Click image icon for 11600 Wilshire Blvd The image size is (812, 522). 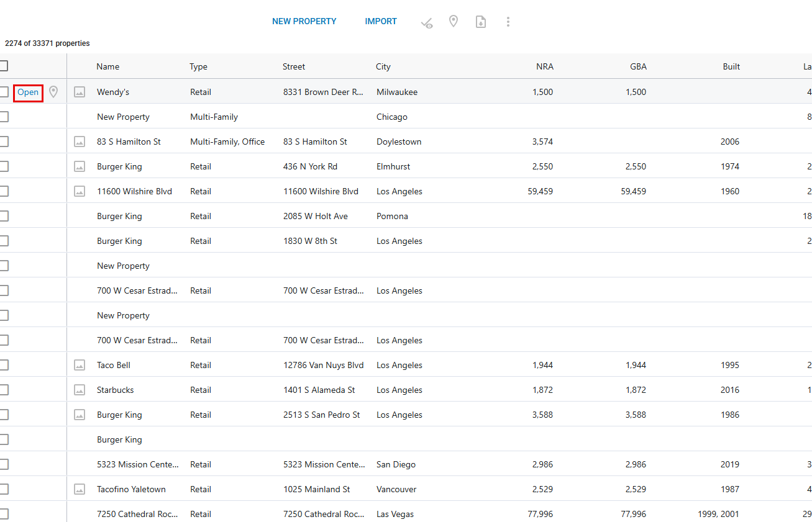[80, 191]
